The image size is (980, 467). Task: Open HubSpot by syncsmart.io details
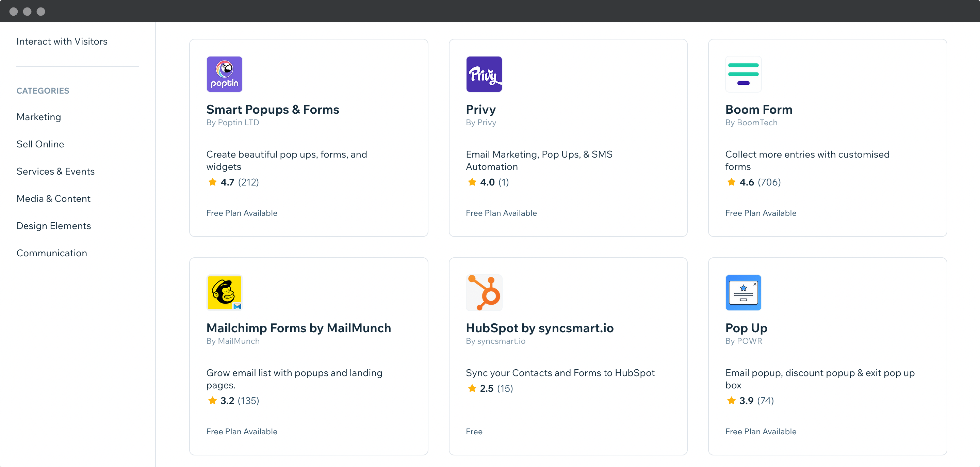(539, 328)
